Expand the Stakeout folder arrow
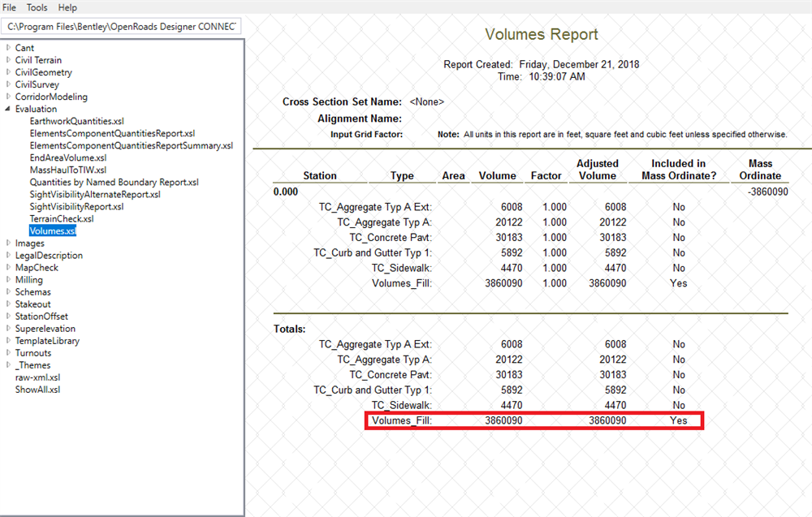 click(8, 304)
